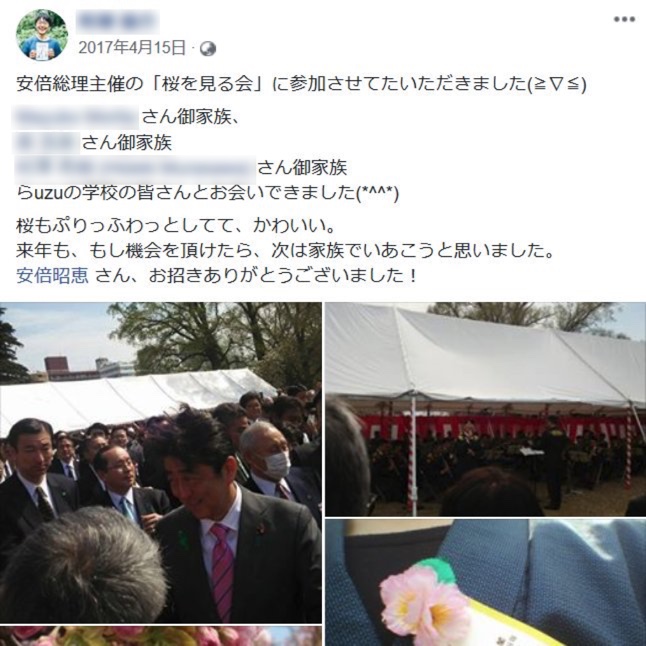
Task: Open the poster's round profile picture
Action: click(x=42, y=35)
